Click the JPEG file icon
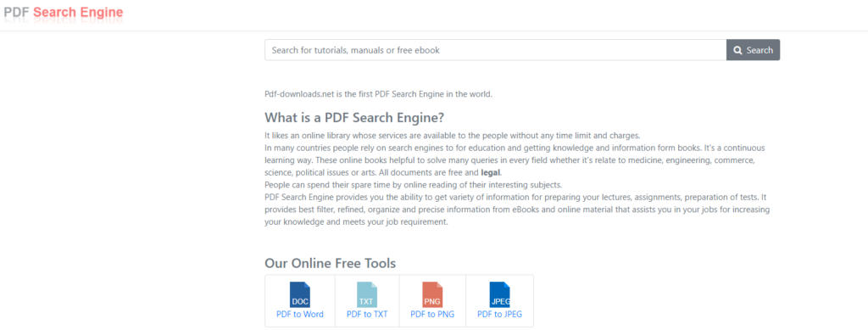Viewport: 868px width, 330px height. tap(499, 294)
